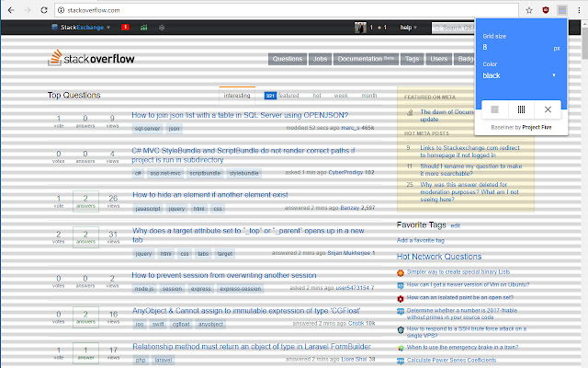This screenshot has height=368, width=588.
Task: Open 'How can I get a newer version of Vim'
Action: point(468,284)
